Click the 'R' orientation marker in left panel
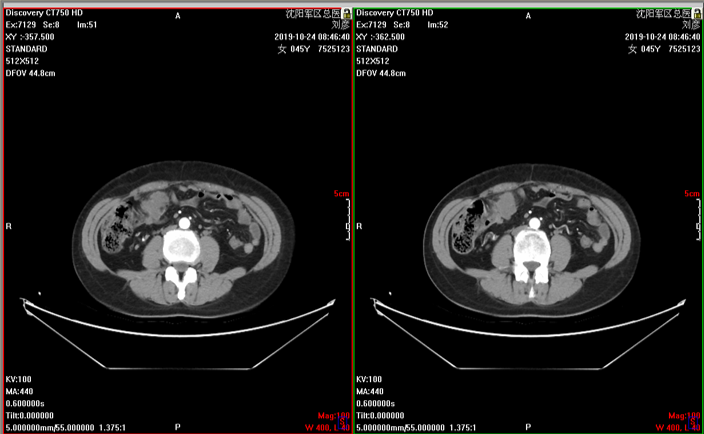 (x=9, y=227)
